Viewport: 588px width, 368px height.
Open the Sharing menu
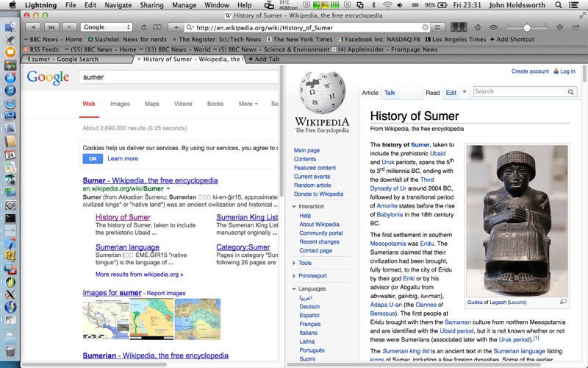click(151, 5)
